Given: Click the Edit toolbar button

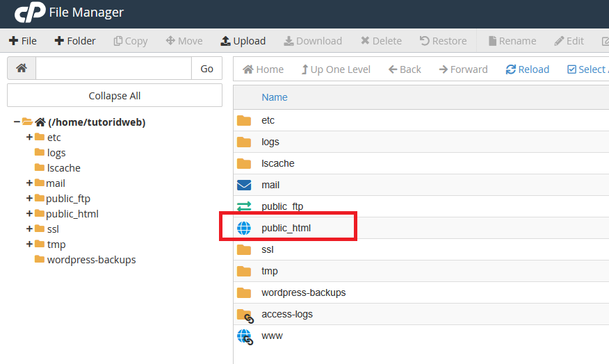Looking at the screenshot, I should pyautogui.click(x=569, y=41).
